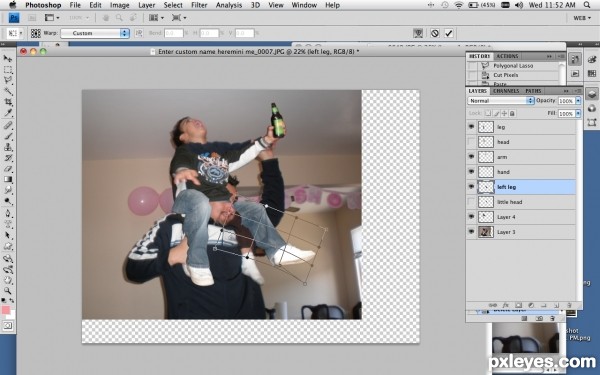Cancel the warp transform
Screen dimensions: 600x375
click(434, 33)
